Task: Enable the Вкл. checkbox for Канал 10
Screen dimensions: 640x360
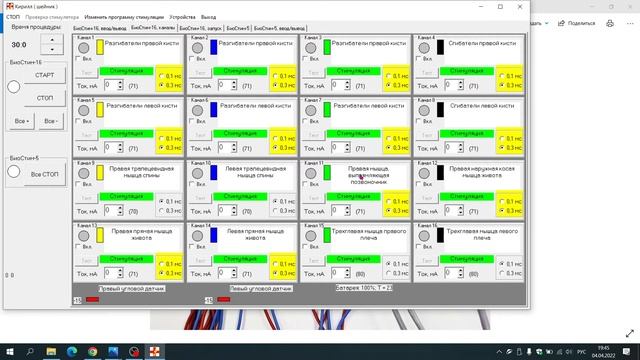Action: (x=192, y=184)
